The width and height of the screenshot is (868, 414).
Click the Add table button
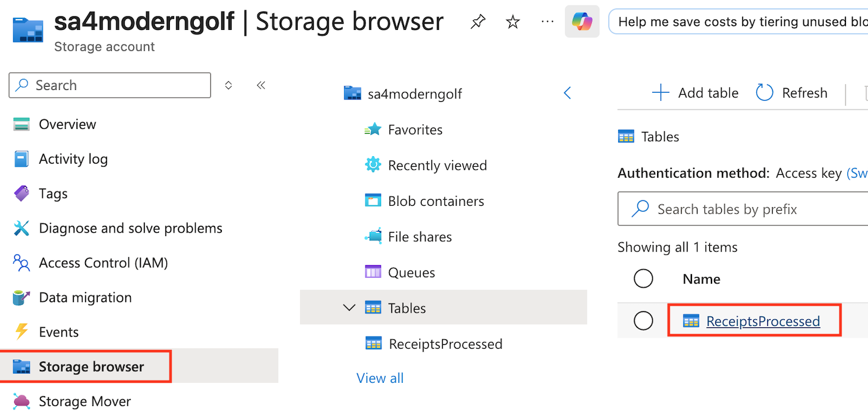tap(696, 93)
